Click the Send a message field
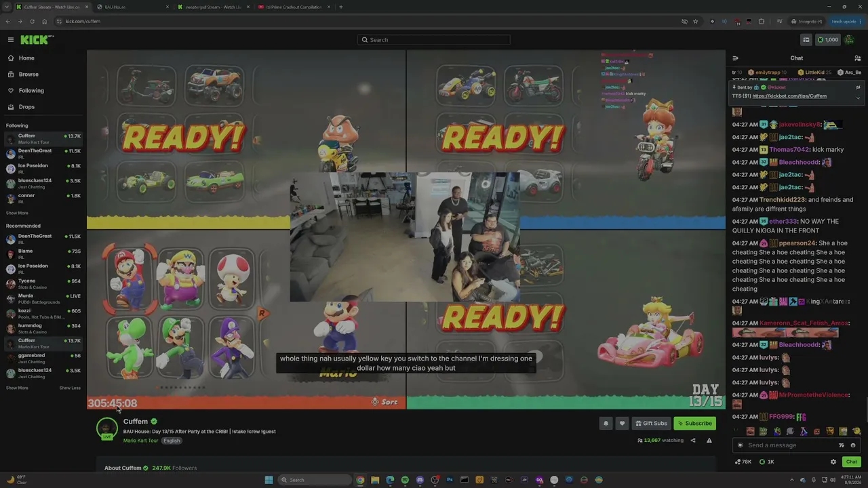The image size is (868, 488). pos(792,445)
